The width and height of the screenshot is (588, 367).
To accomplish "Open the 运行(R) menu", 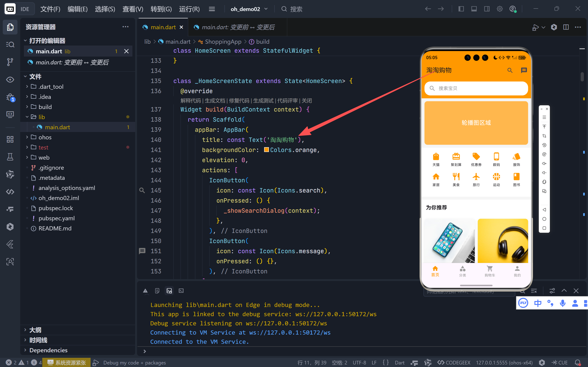I will click(x=189, y=9).
